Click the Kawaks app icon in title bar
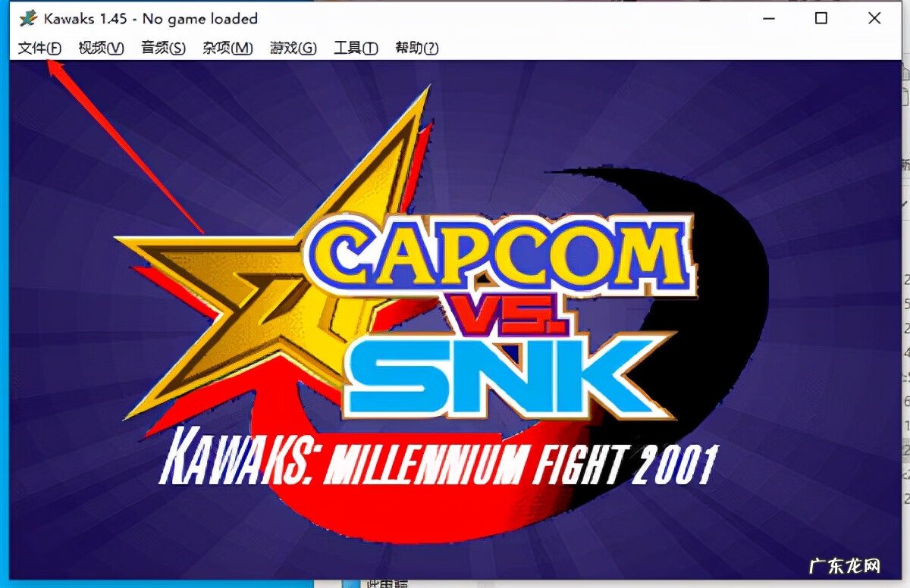The image size is (910, 588). pos(29,19)
